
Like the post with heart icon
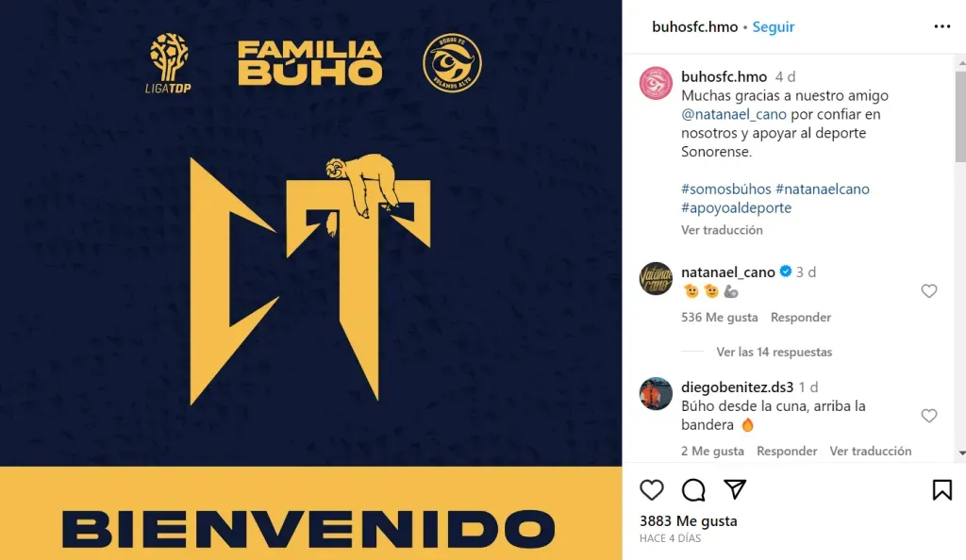coord(651,490)
